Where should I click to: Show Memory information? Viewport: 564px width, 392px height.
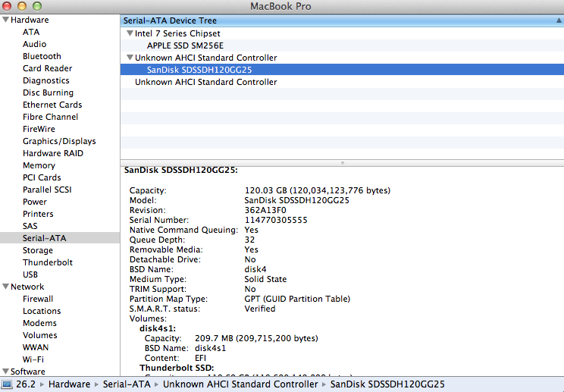pos(39,165)
